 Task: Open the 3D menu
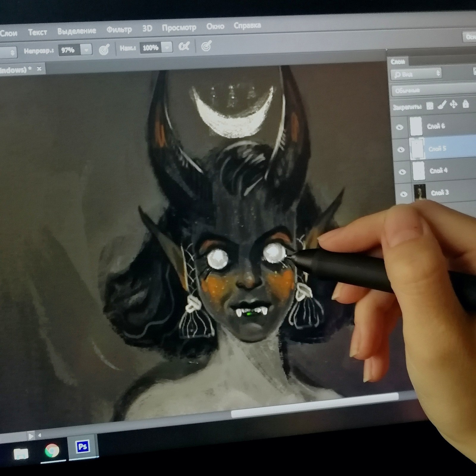(x=147, y=28)
